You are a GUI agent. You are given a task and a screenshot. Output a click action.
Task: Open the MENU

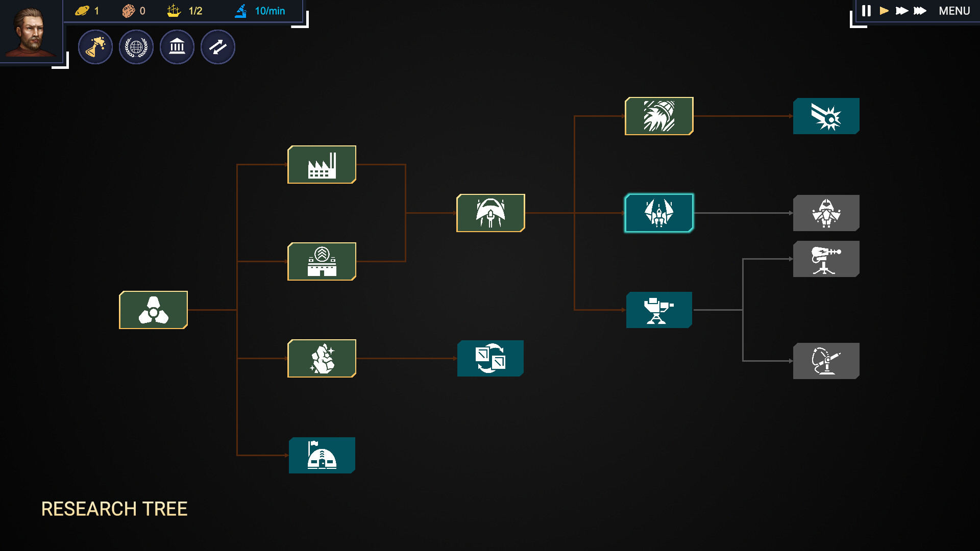(x=954, y=11)
